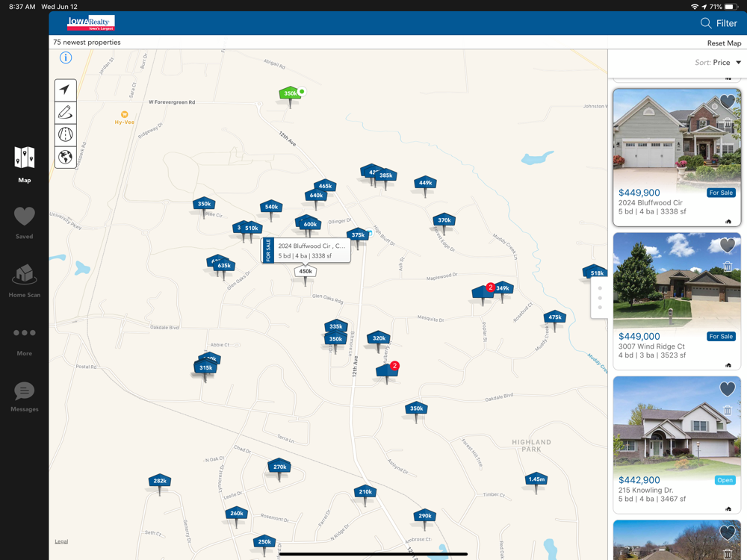
Task: Open Home Scan in sidebar
Action: coord(25,281)
